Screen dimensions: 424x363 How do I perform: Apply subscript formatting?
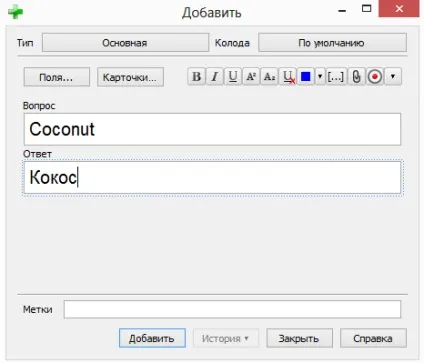pyautogui.click(x=269, y=77)
